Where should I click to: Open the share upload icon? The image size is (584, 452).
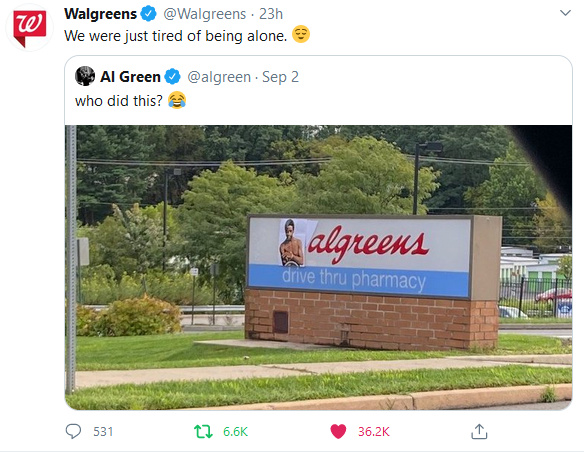pyautogui.click(x=479, y=432)
